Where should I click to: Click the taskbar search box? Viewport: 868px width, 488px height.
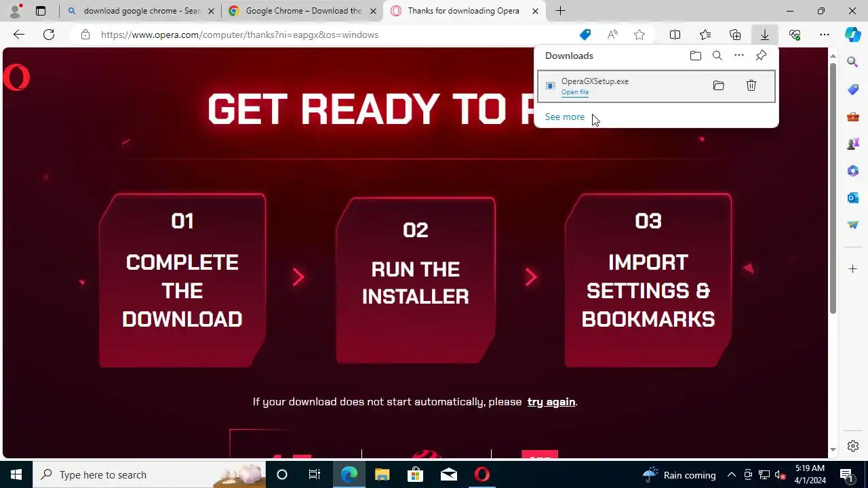click(149, 474)
